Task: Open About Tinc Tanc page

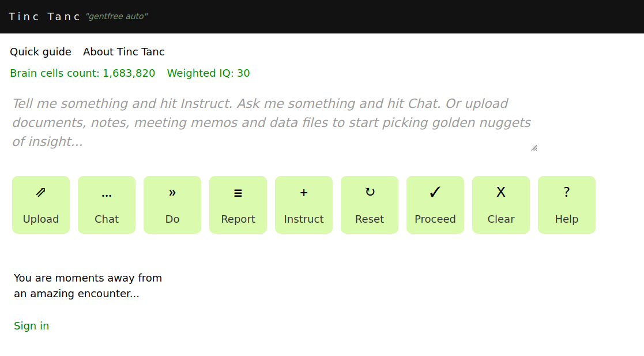Action: click(124, 52)
